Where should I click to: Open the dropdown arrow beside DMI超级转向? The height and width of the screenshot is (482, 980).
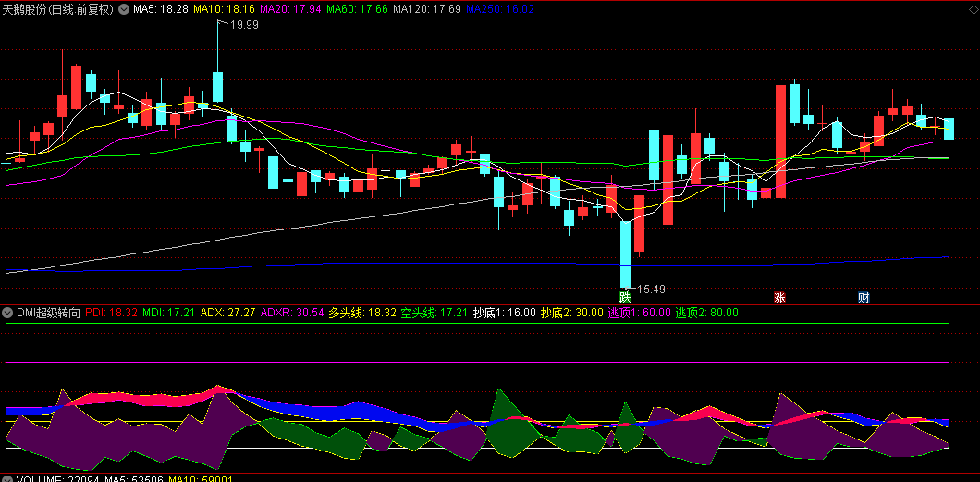[9, 313]
